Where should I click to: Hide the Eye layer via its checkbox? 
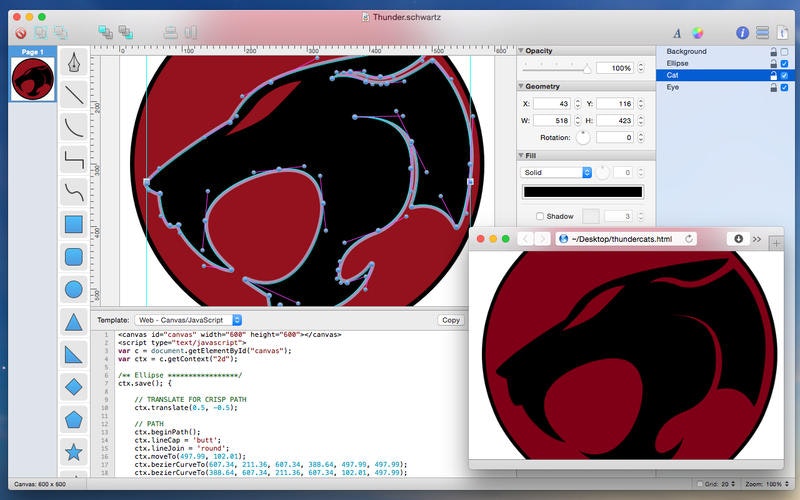tap(785, 88)
